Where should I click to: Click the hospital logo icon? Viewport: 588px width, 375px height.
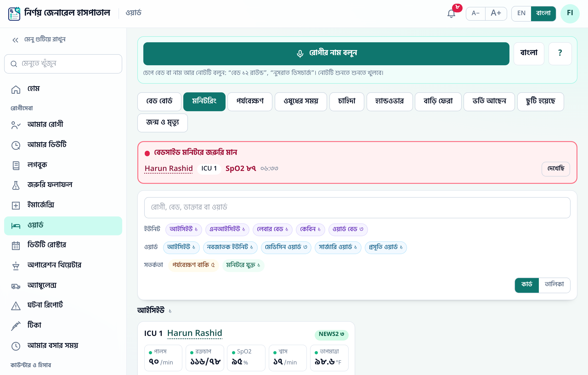[14, 13]
